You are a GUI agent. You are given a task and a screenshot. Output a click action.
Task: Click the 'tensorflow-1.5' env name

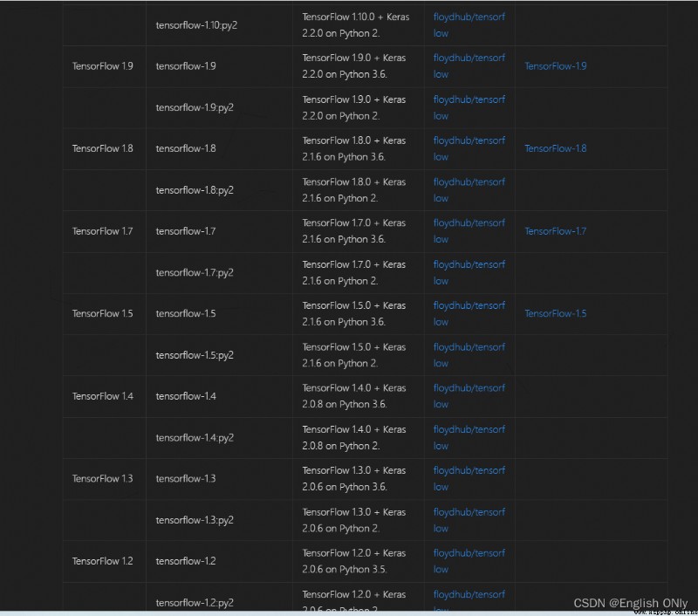point(186,314)
